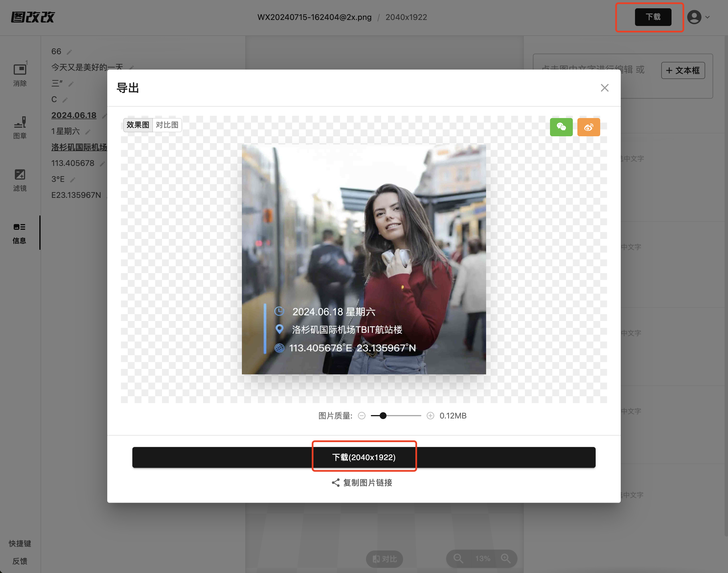
Task: Open the 滤镜 filter tool
Action: pos(20,180)
